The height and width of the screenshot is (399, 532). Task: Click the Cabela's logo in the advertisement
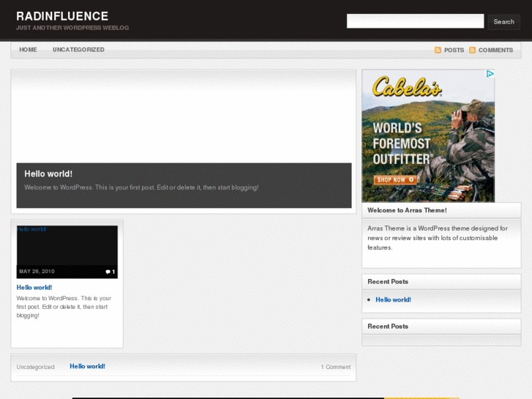[406, 88]
